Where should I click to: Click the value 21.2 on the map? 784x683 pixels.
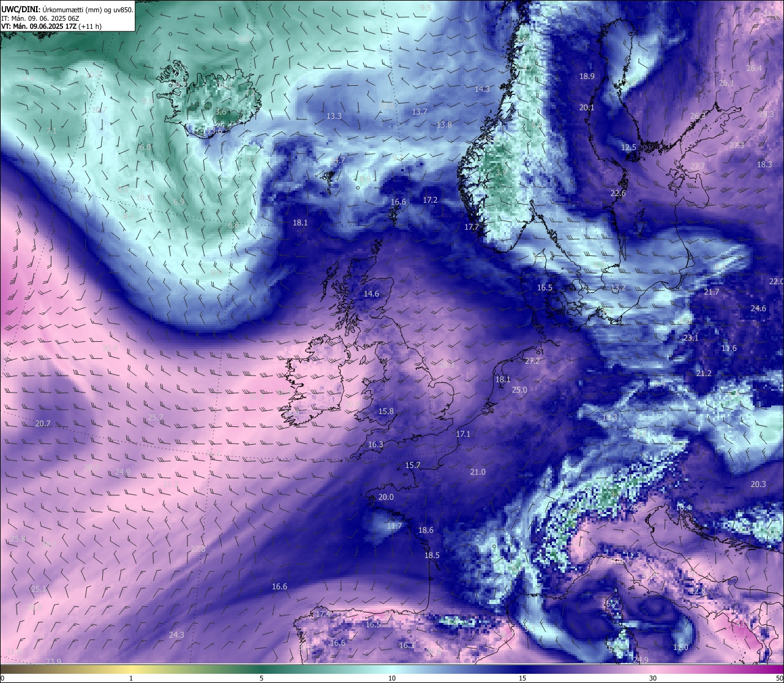point(704,374)
